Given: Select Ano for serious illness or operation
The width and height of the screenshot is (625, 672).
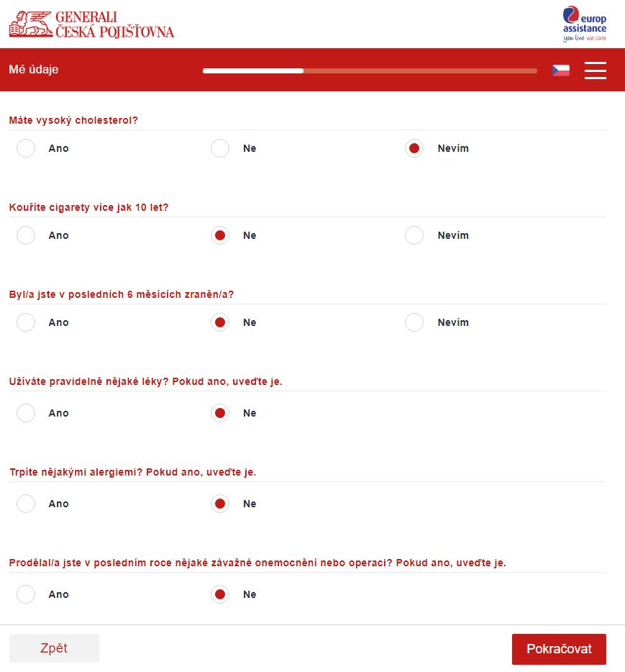Looking at the screenshot, I should (26, 594).
